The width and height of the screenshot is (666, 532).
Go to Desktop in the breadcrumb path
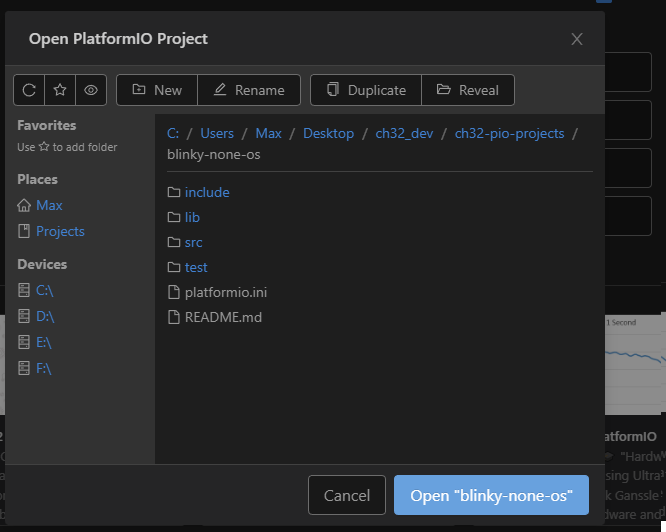[x=328, y=133]
